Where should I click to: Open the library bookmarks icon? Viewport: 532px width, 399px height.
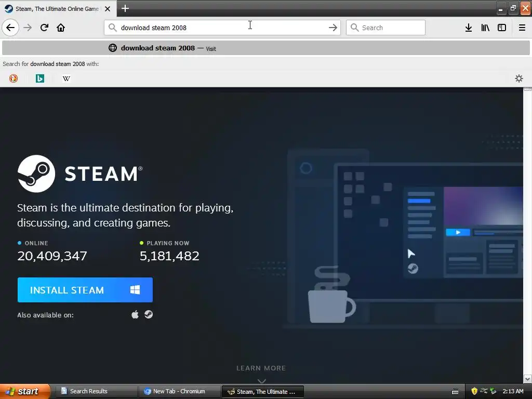coord(485,28)
